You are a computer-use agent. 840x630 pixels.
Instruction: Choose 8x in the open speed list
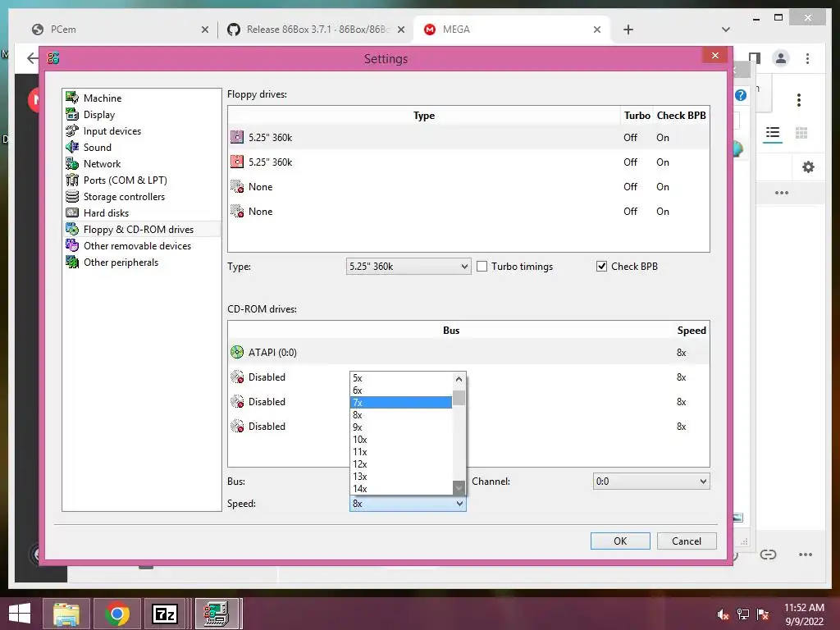[401, 415]
